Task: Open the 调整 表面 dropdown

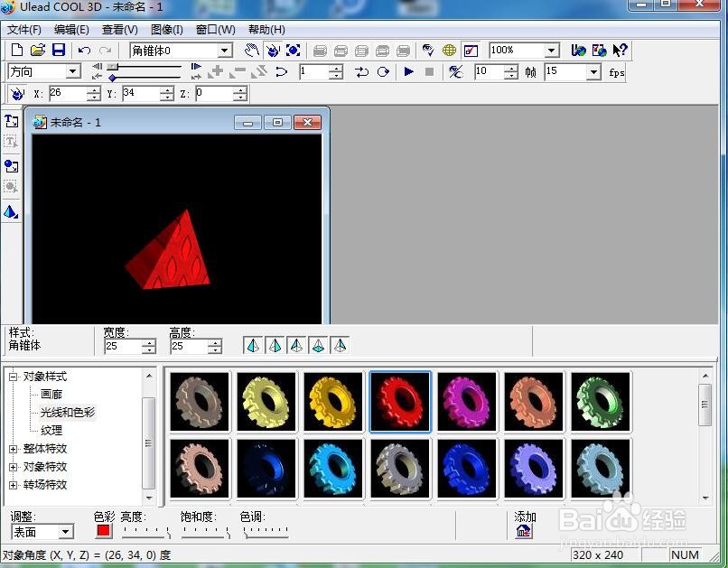Action: tap(66, 532)
